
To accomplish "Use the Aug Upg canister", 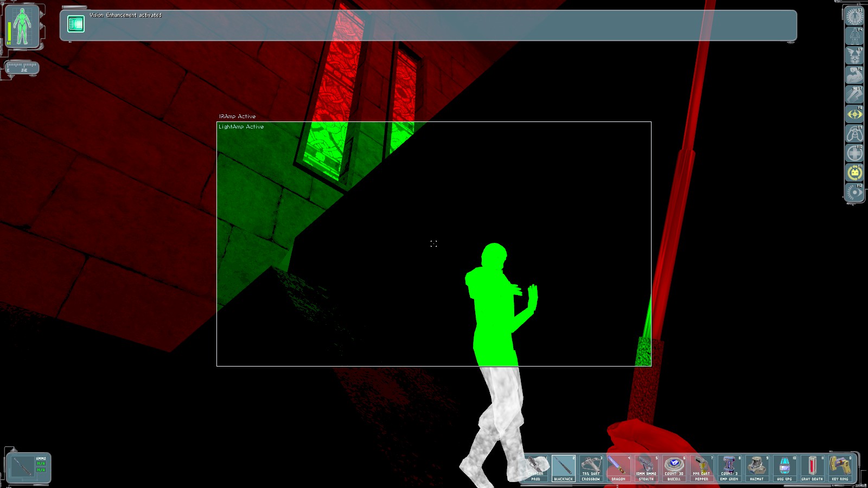I will 784,468.
